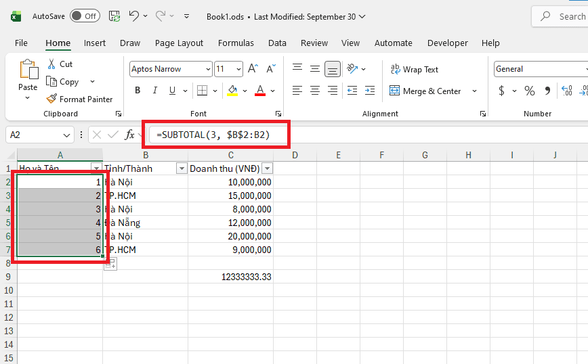Toggle the AutoSave switch

pyautogui.click(x=85, y=16)
